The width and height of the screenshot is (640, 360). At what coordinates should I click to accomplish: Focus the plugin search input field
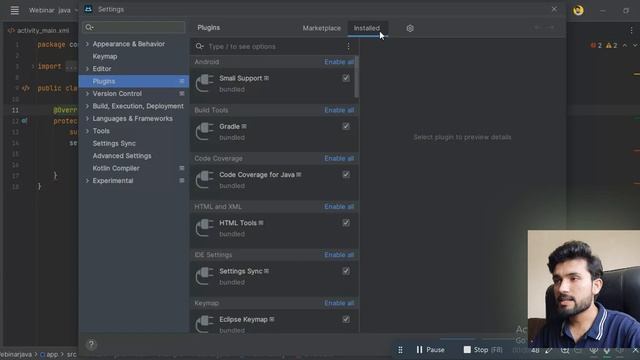click(269, 47)
